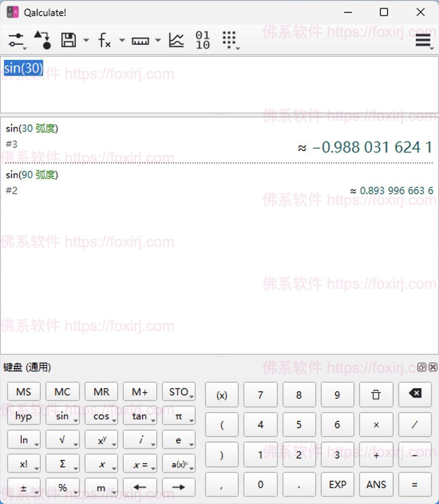Expand the dropdown arrow beside save icon

(86, 41)
